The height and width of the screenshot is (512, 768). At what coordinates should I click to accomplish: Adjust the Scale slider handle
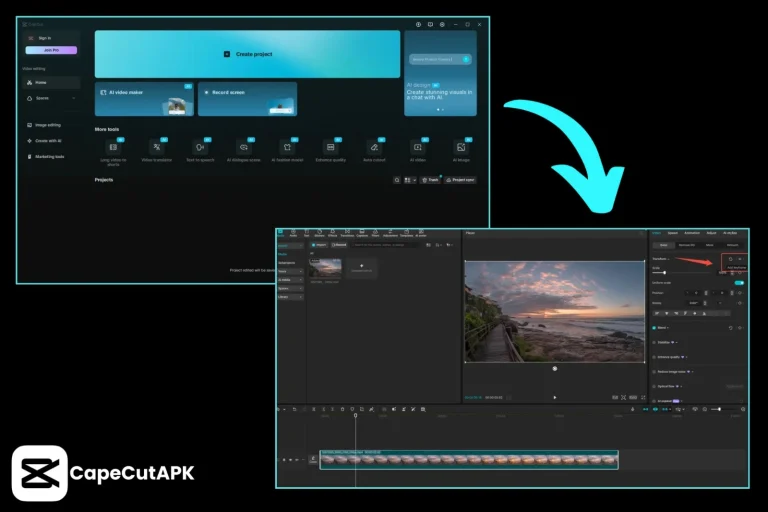click(665, 272)
